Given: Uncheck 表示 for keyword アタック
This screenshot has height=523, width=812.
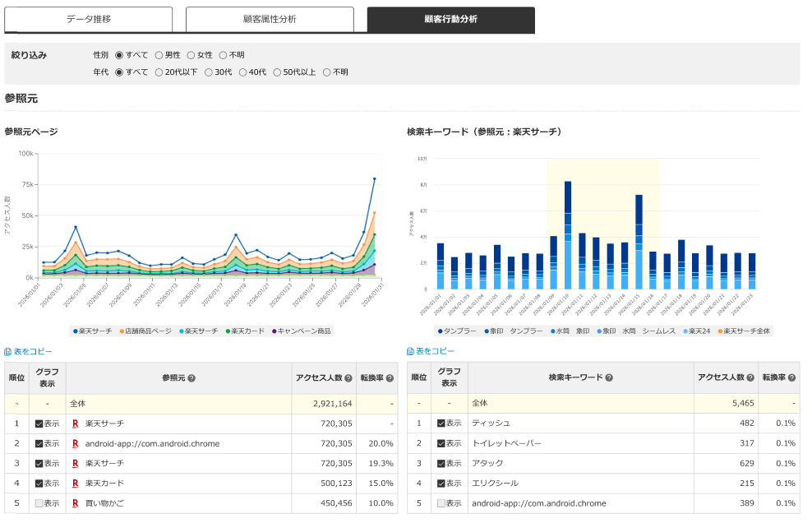Looking at the screenshot, I should [x=441, y=464].
